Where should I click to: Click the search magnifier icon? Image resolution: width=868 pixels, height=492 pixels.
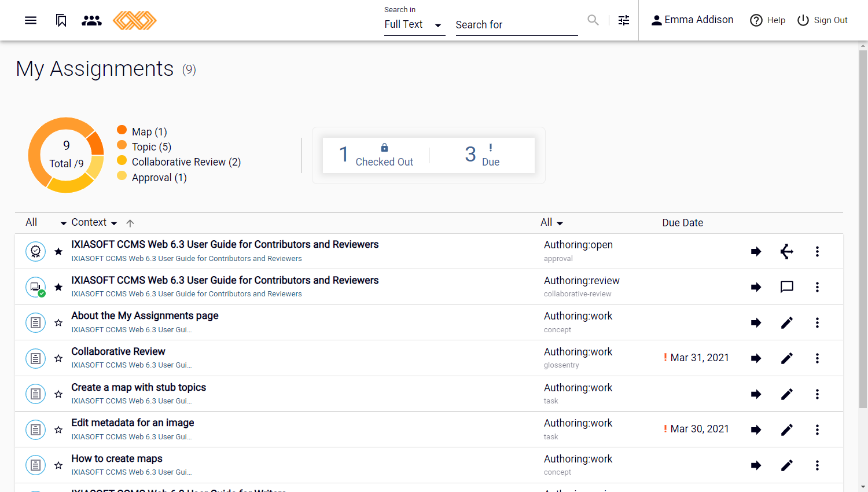click(593, 20)
